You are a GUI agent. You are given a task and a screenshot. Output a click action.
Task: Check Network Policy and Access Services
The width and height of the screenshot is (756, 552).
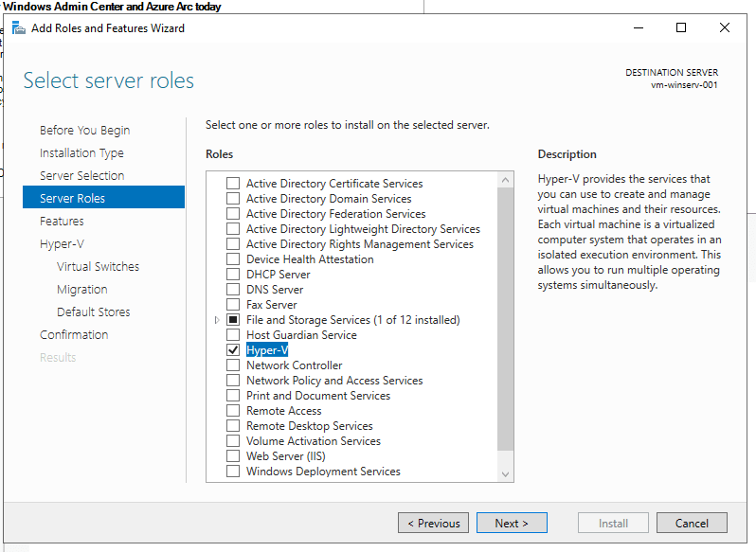click(233, 381)
